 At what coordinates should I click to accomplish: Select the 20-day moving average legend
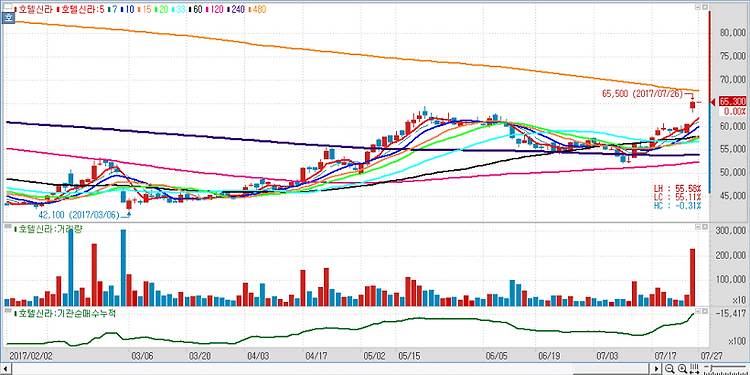tap(162, 9)
